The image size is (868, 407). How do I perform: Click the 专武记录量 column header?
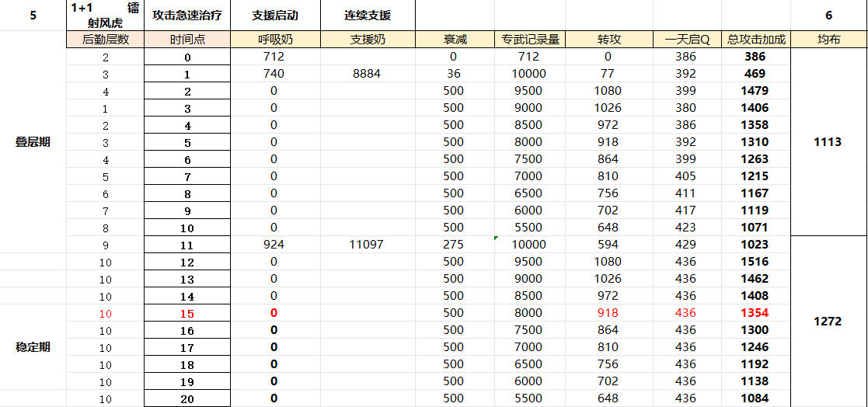click(528, 40)
